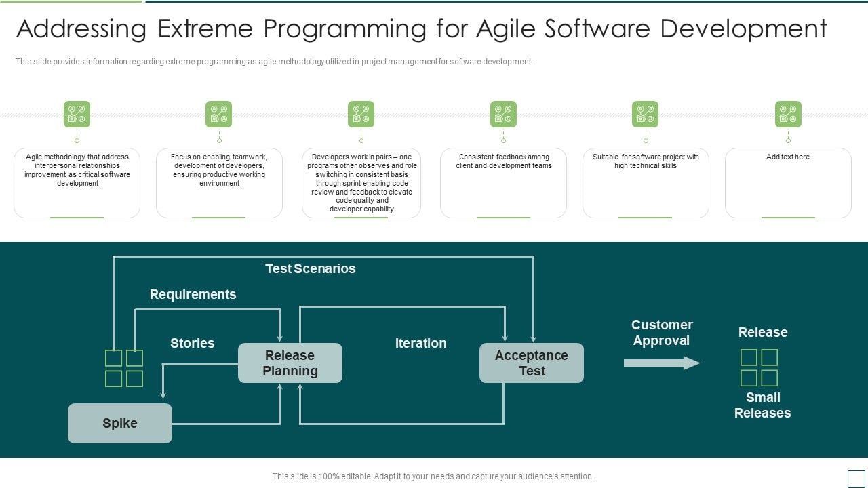Image resolution: width=868 pixels, height=488 pixels.
Task: Select the green underline bar under the Agile methodology card
Action: pos(77,217)
